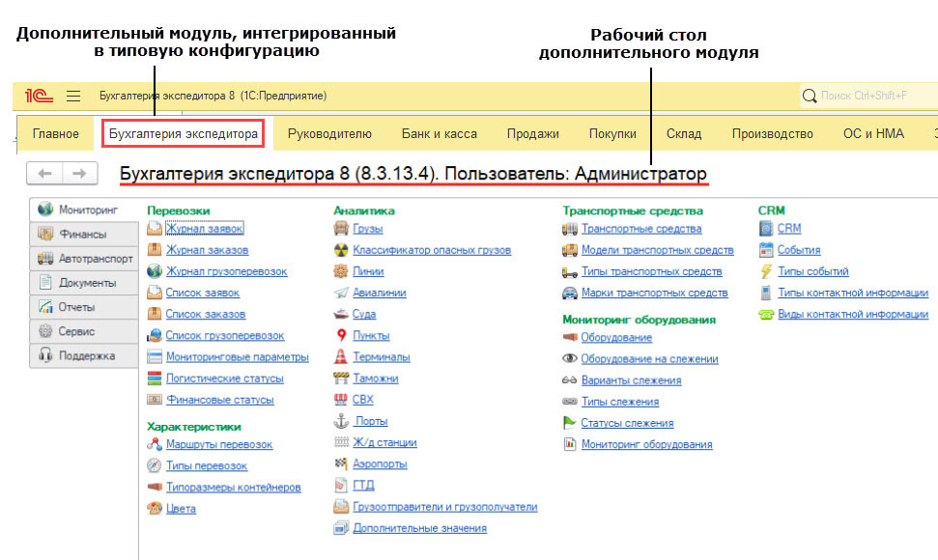Click the palette icon beside Цвета
The width and height of the screenshot is (938, 560).
coord(155,509)
